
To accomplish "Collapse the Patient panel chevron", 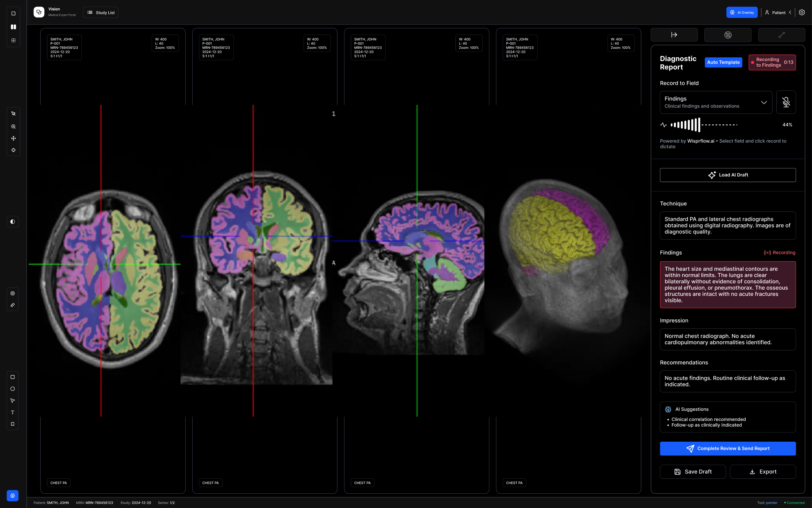I will [x=790, y=13].
